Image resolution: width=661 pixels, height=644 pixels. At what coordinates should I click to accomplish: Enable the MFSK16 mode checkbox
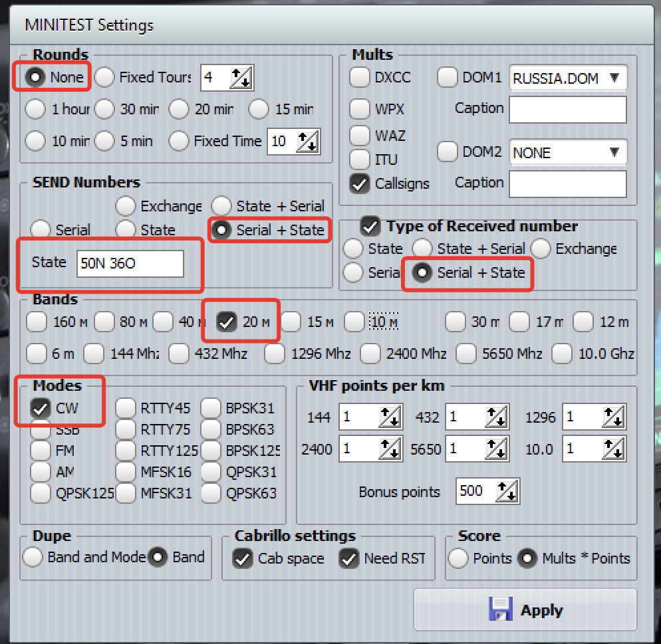[x=126, y=472]
